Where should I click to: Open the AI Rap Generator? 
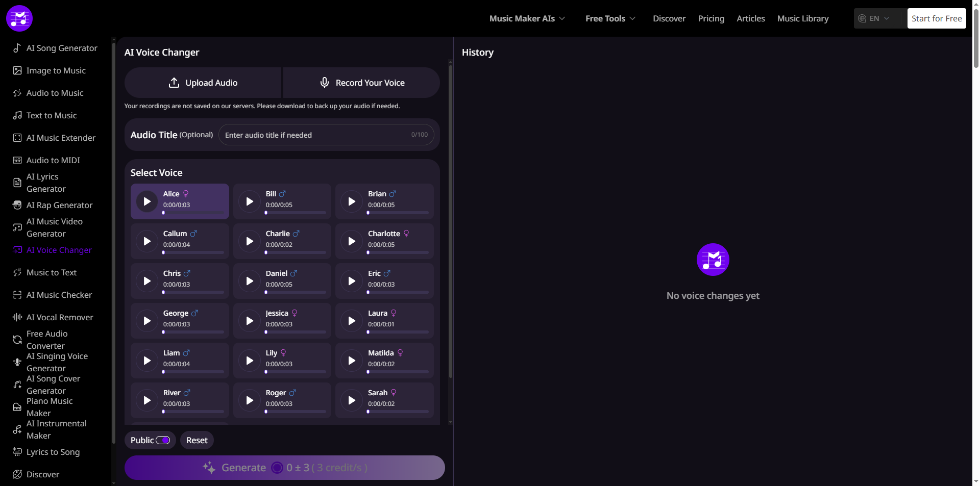[59, 205]
